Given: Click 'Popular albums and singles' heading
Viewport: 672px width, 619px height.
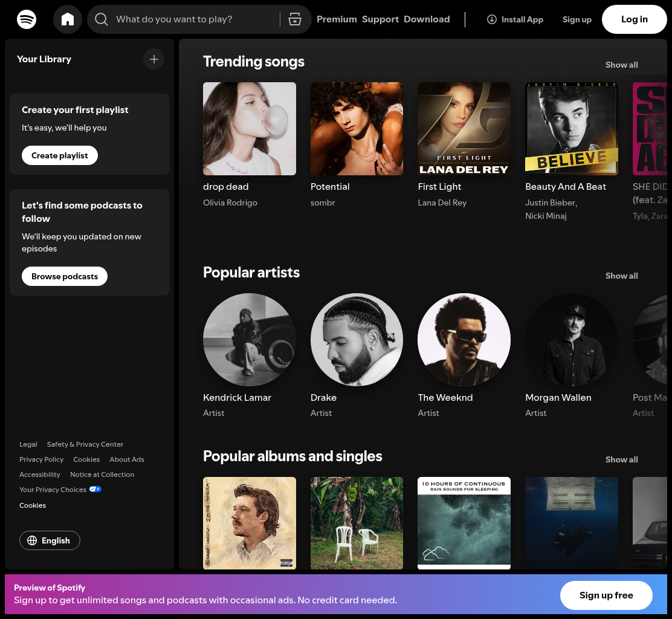Looking at the screenshot, I should pos(292,456).
